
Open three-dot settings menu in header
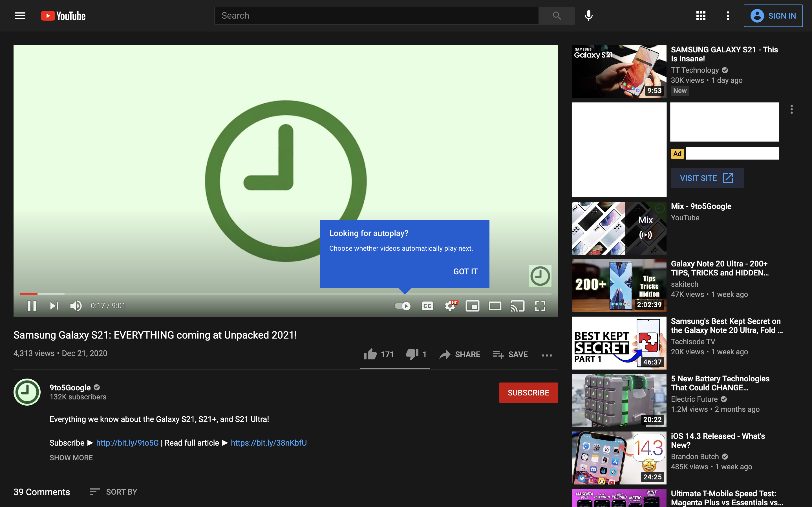tap(727, 16)
